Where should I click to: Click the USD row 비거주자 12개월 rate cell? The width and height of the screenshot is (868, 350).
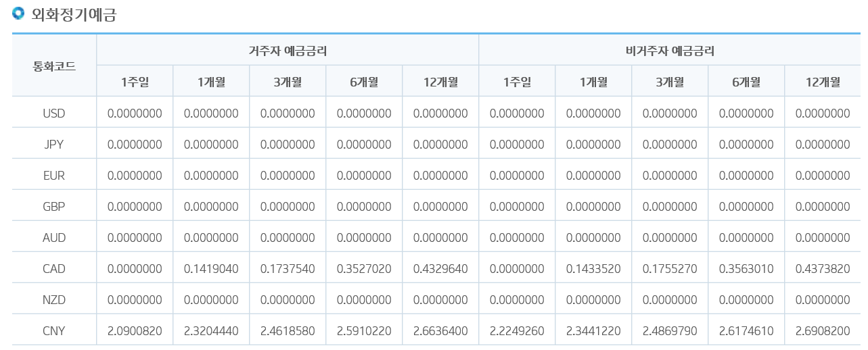click(823, 113)
